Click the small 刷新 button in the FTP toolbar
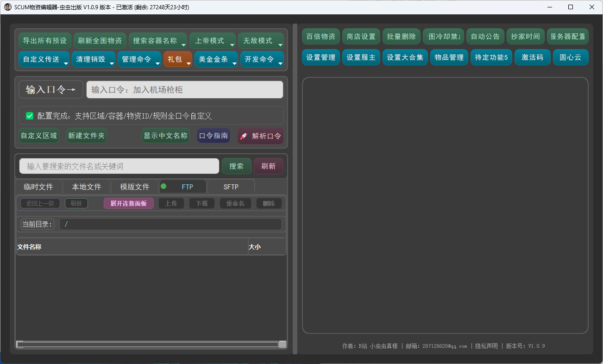The image size is (603, 364). tap(76, 203)
